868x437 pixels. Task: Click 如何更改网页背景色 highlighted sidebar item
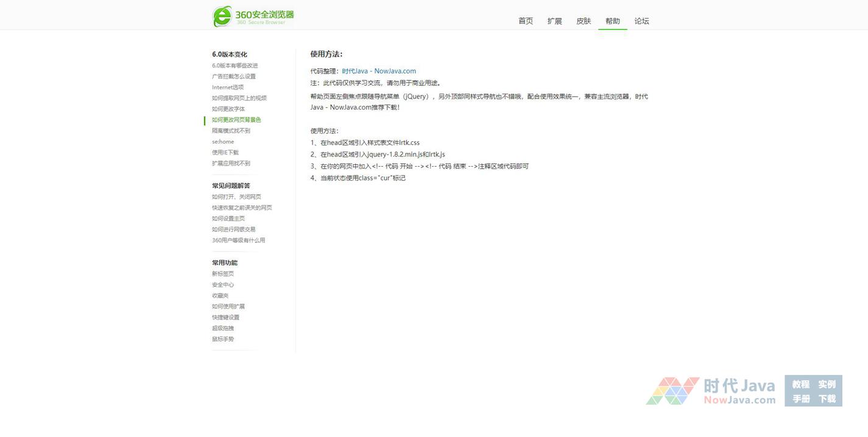pyautogui.click(x=236, y=120)
